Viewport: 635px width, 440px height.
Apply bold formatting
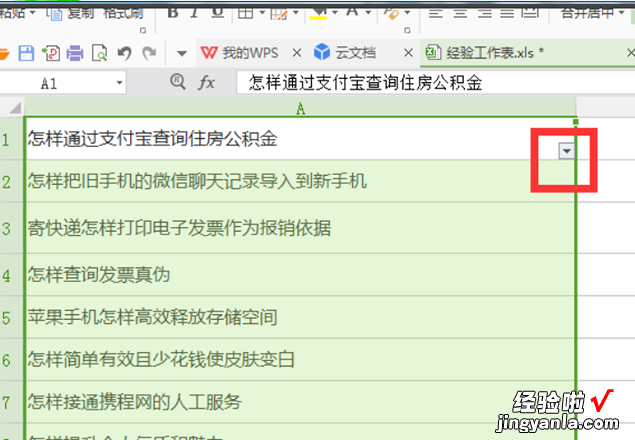tap(173, 13)
